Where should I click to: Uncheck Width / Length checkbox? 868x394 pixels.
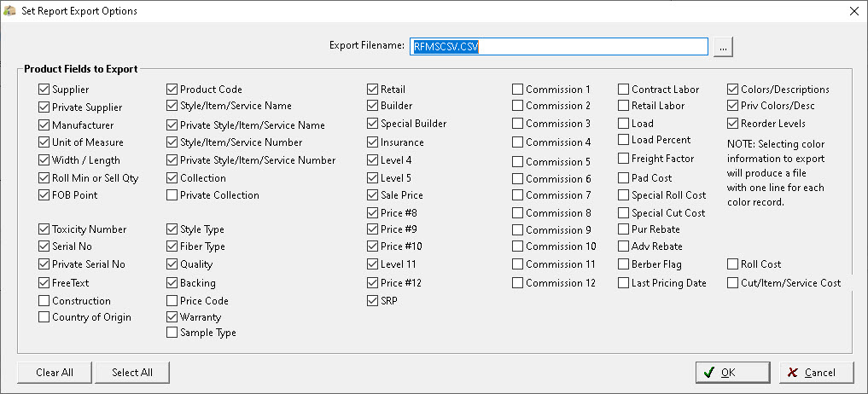tap(44, 160)
